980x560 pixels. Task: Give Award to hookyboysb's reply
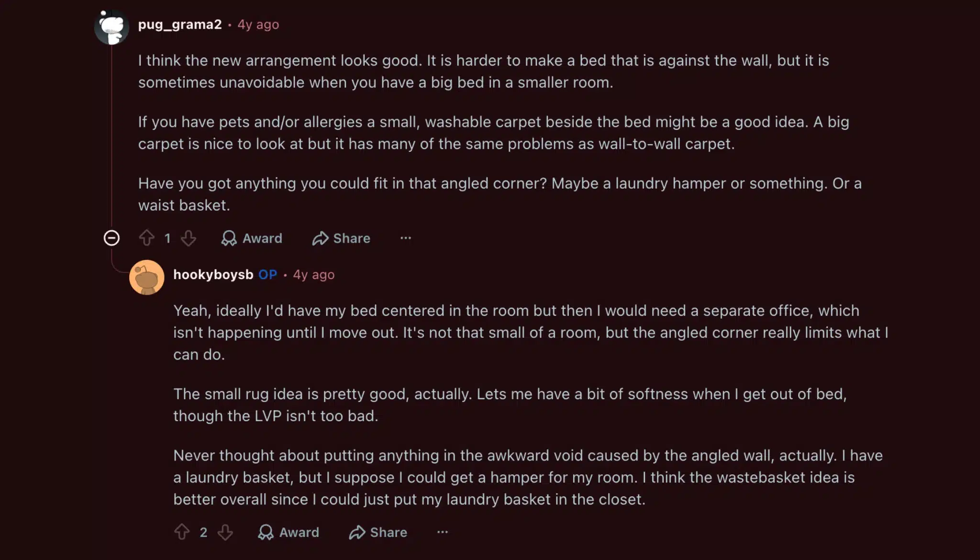[289, 532]
